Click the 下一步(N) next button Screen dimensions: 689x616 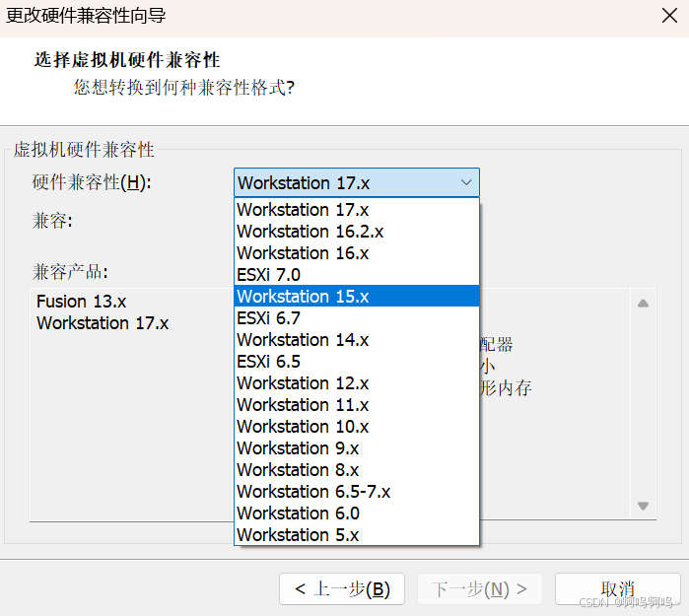point(479,588)
